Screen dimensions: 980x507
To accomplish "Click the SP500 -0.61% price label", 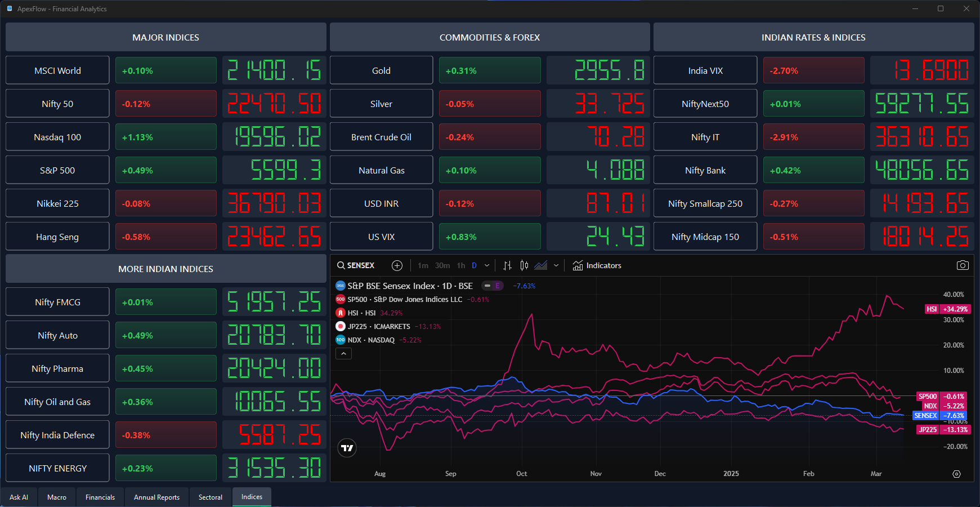I will coord(942,396).
